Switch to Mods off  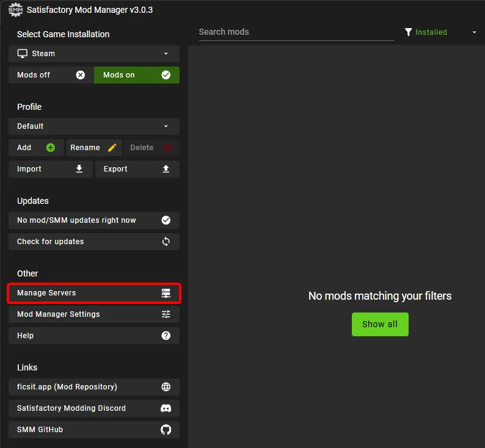51,75
